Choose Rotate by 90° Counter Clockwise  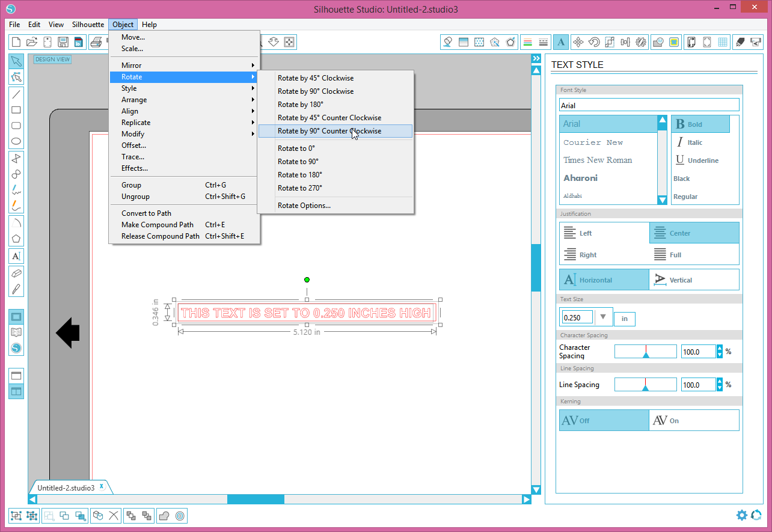coord(335,131)
